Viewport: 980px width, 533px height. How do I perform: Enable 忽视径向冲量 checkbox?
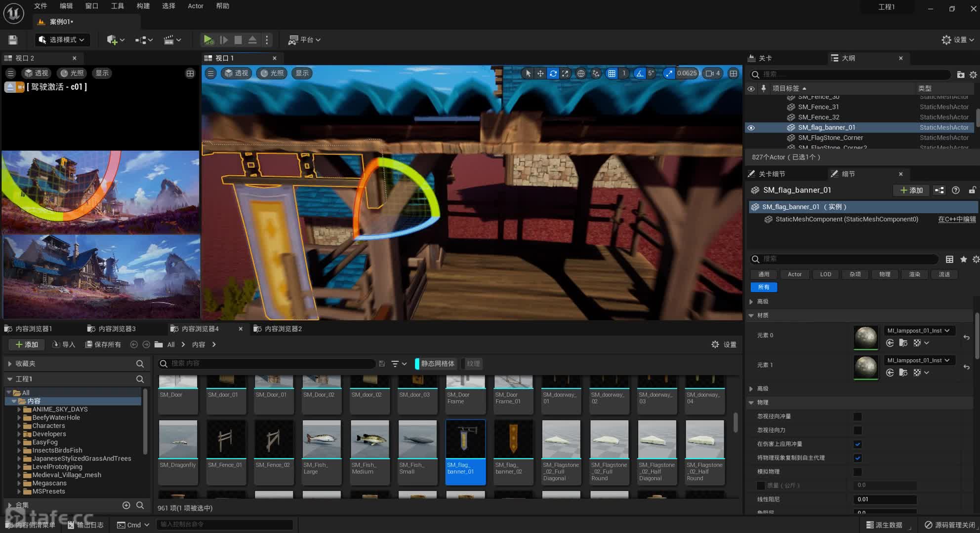click(x=857, y=417)
